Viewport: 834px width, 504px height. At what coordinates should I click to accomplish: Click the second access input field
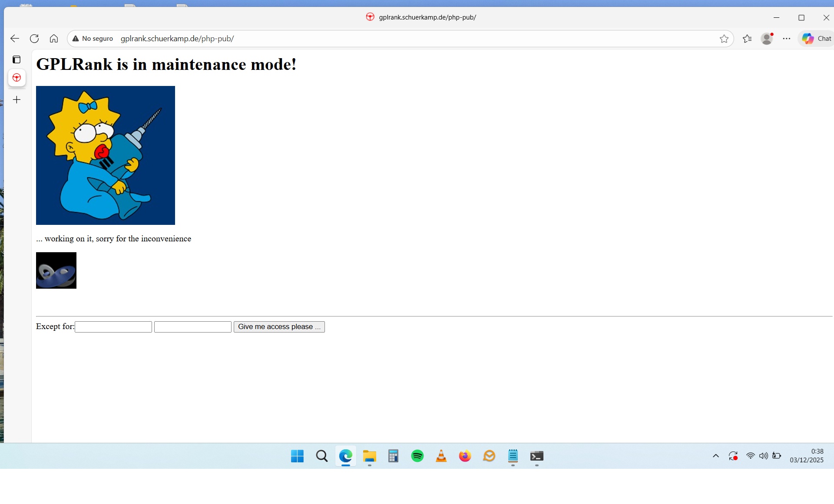(193, 327)
